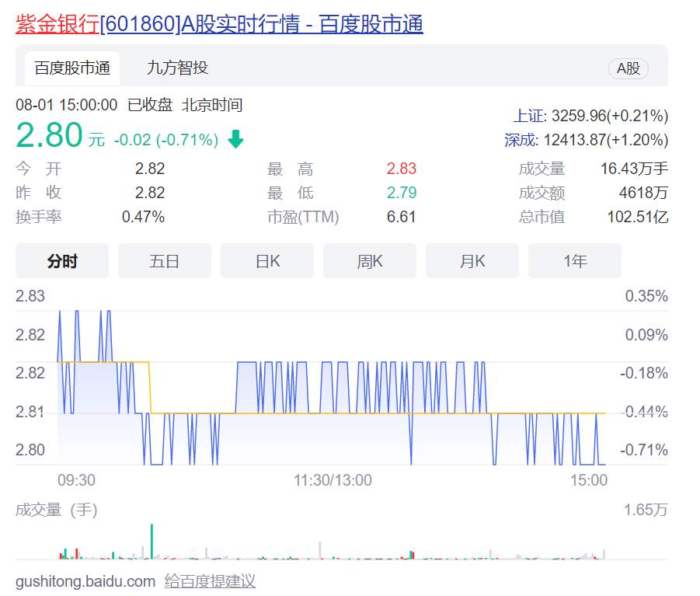Click the 11:30/13:00 midday axis marker
This screenshot has width=700, height=596.
click(333, 480)
